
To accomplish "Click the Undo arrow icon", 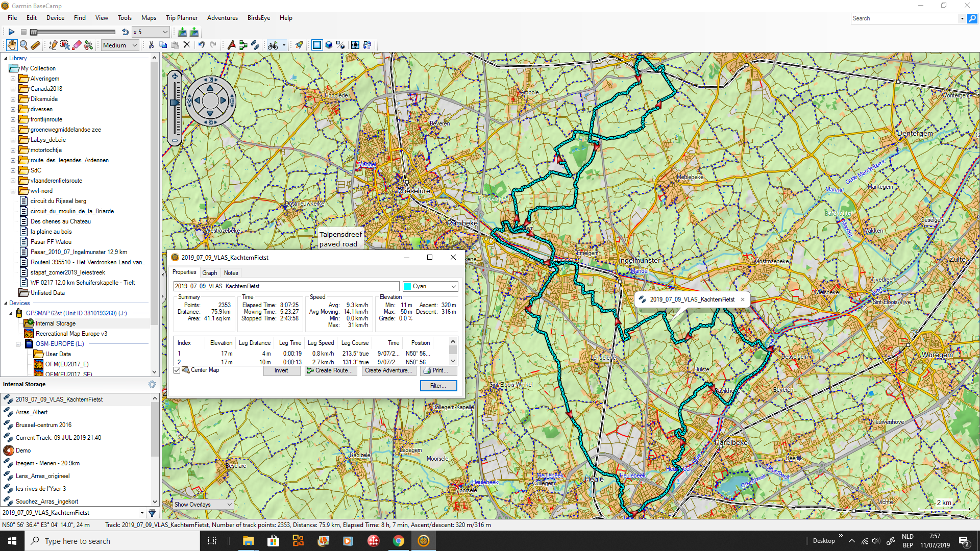I will click(202, 45).
